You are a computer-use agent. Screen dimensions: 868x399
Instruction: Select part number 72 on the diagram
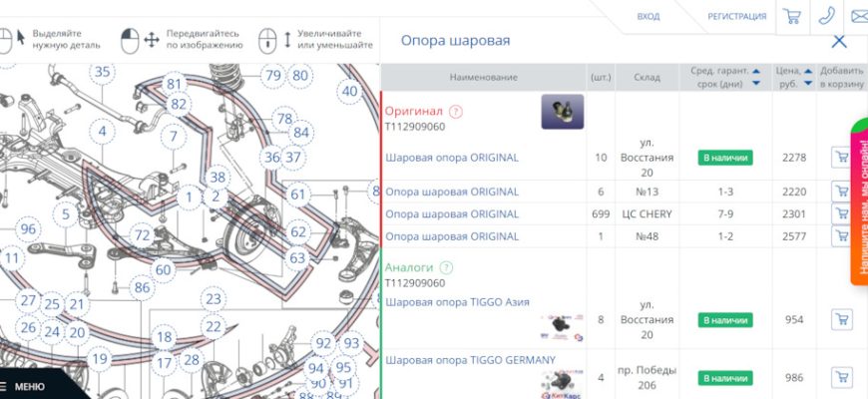click(x=143, y=235)
